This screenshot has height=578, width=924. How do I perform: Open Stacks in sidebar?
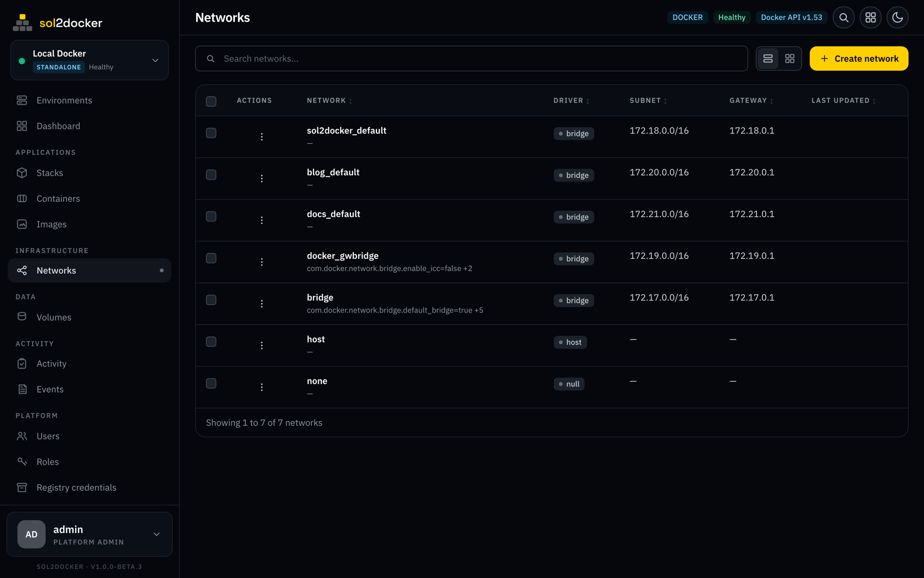click(x=90, y=173)
